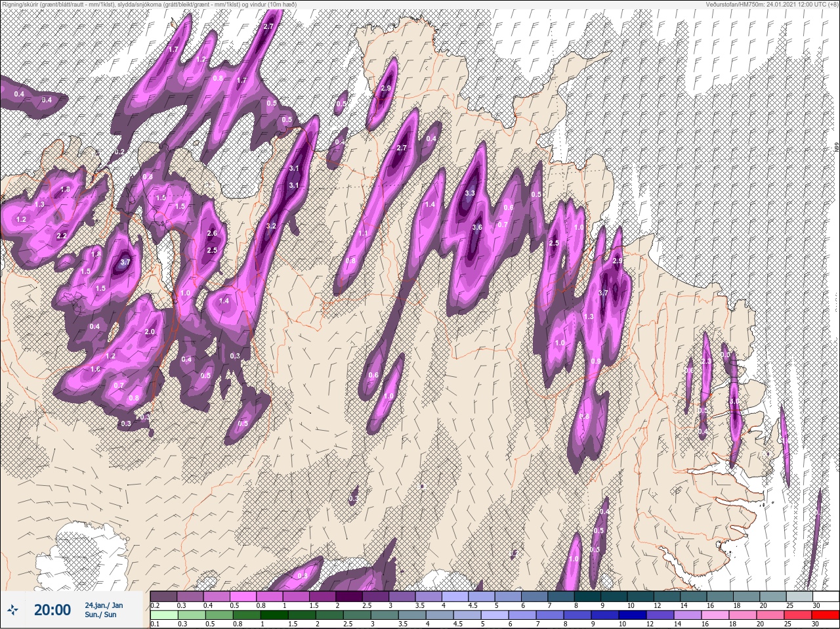This screenshot has height=629, width=840.
Task: Click the '25' label in top legend row
Action: click(791, 605)
